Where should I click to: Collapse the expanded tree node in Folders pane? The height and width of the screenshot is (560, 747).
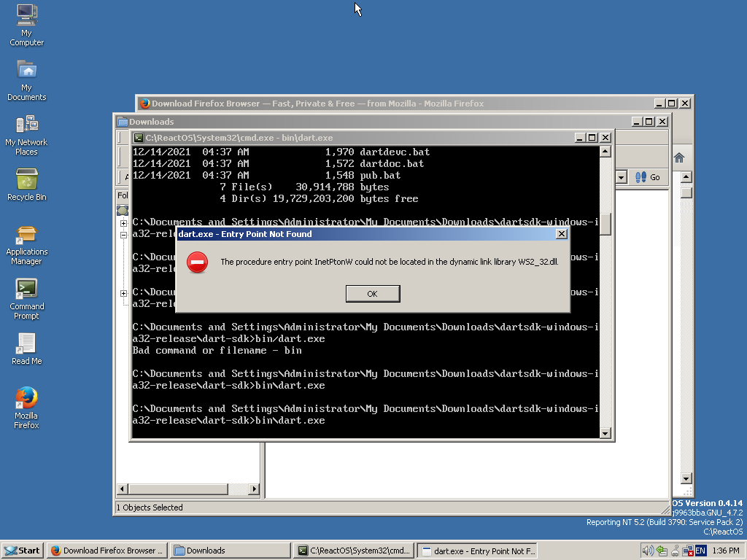point(123,235)
